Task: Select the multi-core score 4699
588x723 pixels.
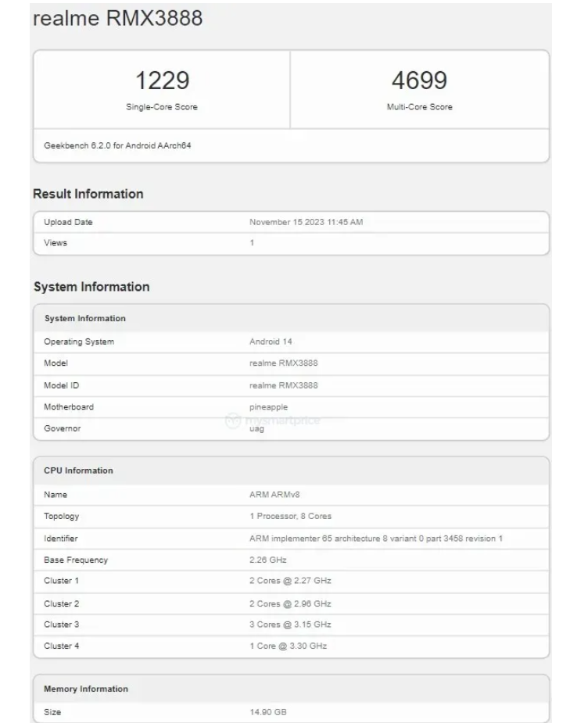Action: [419, 81]
